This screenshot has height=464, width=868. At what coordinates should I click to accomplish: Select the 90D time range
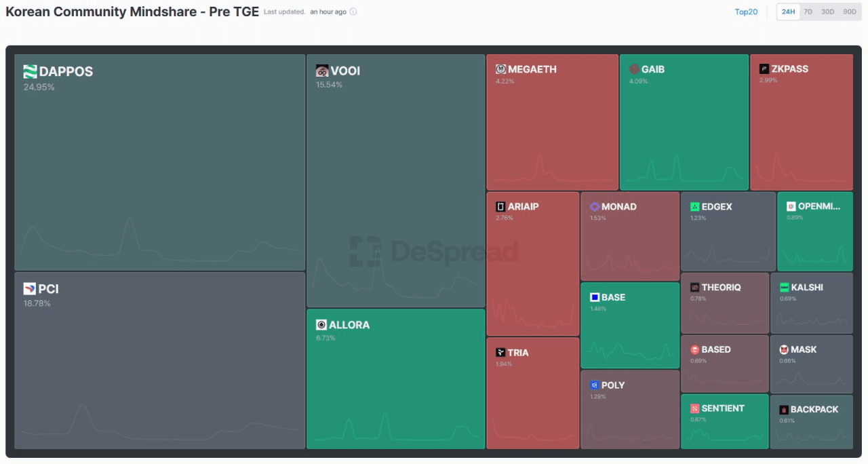click(x=849, y=12)
